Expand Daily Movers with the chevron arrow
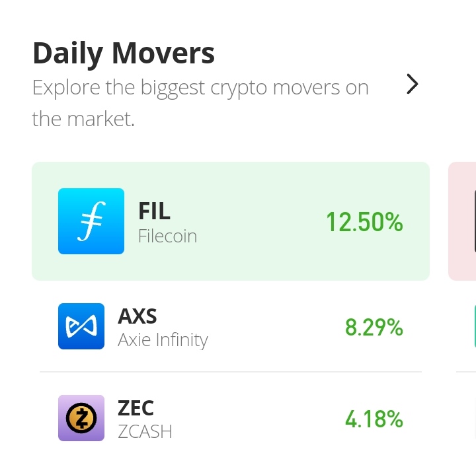476x461 pixels. [413, 84]
